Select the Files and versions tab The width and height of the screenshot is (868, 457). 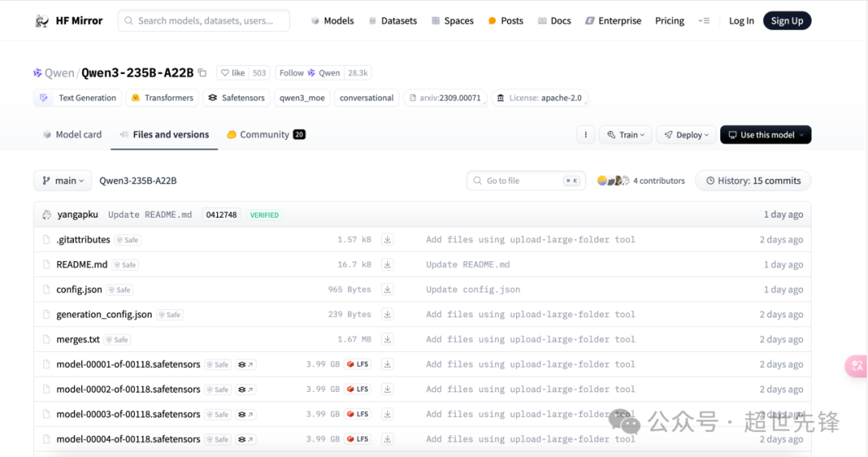[165, 134]
